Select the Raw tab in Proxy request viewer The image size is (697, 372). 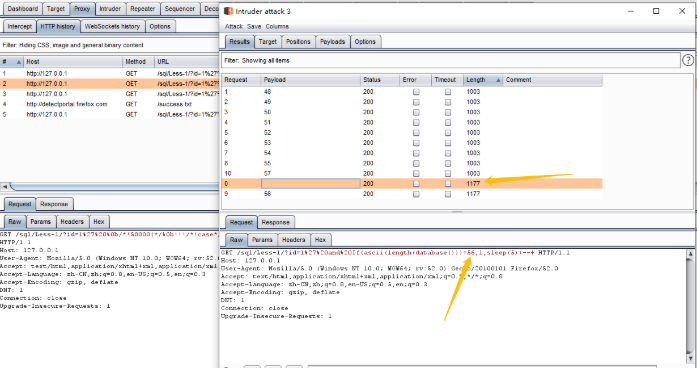coord(14,222)
